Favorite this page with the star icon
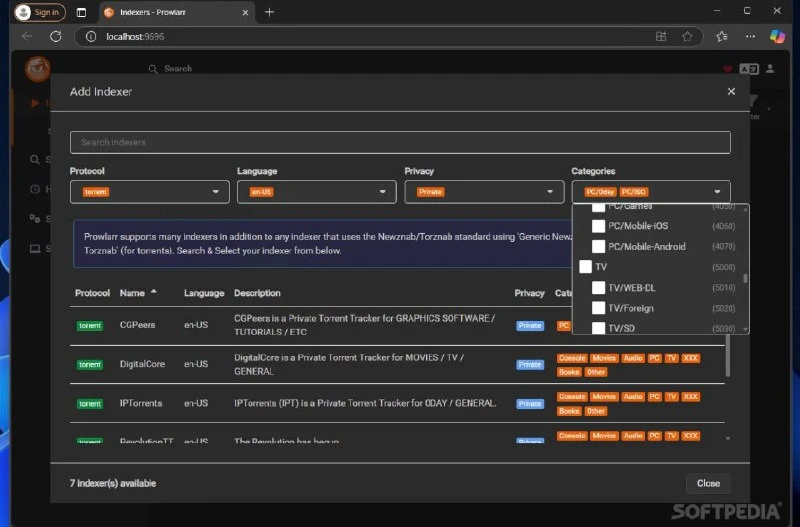The width and height of the screenshot is (800, 527). 687,36
